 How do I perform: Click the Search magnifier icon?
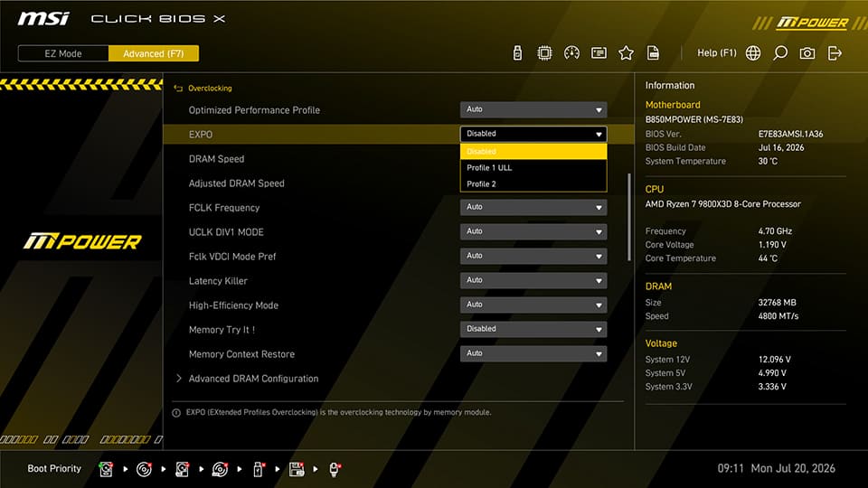(x=780, y=53)
